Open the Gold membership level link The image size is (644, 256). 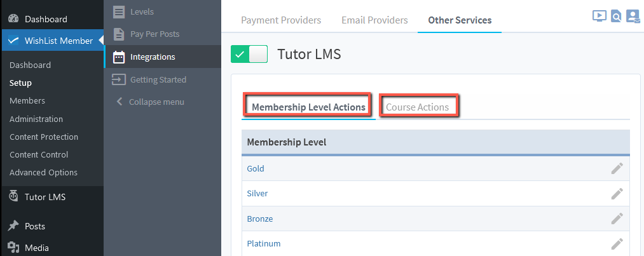click(x=256, y=168)
